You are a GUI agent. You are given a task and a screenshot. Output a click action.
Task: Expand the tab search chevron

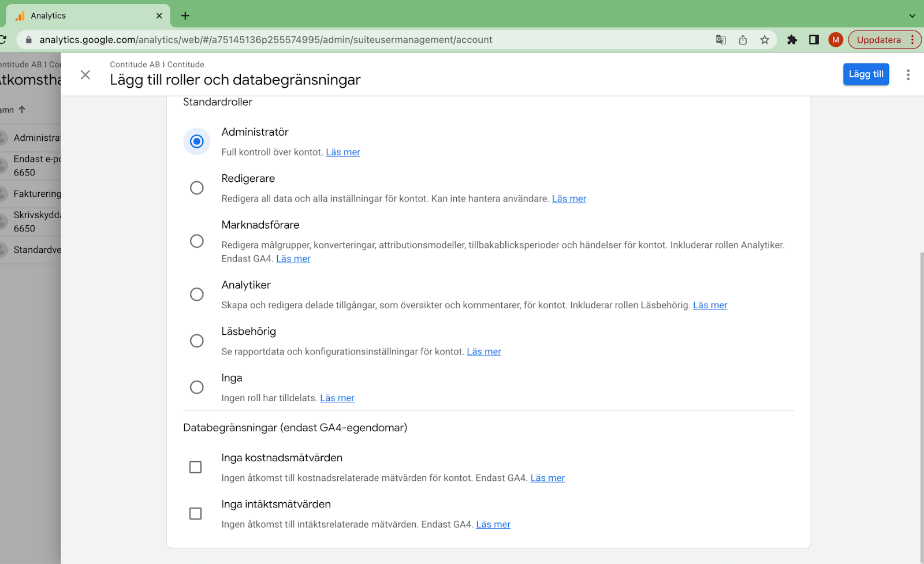pos(912,16)
